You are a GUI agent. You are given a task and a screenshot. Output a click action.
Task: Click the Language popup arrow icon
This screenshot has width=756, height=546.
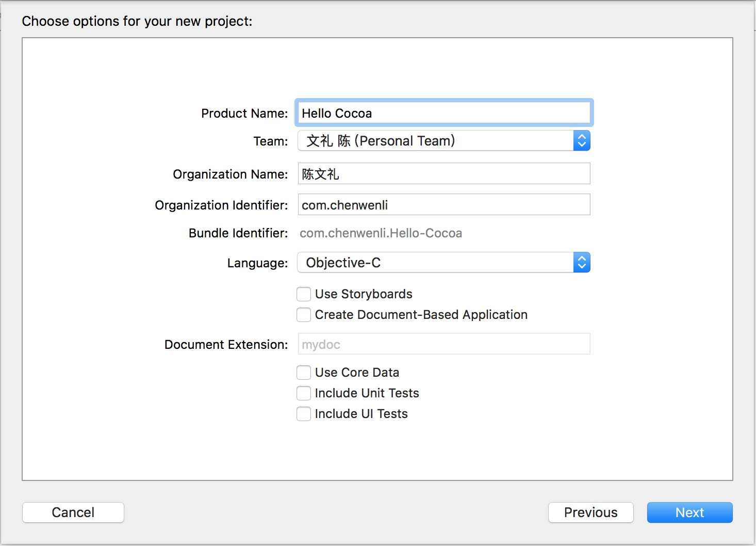click(582, 263)
